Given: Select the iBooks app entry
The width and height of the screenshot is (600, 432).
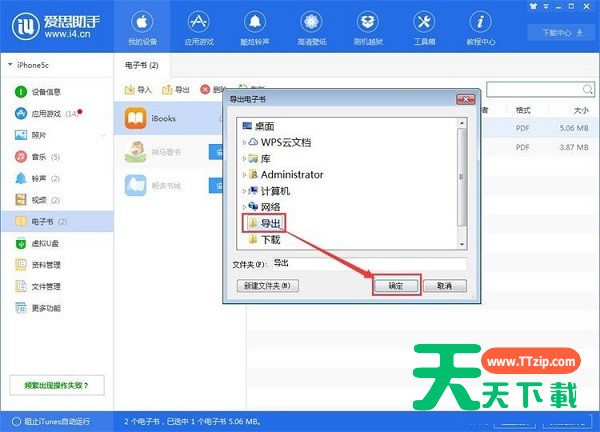Looking at the screenshot, I should [168, 119].
